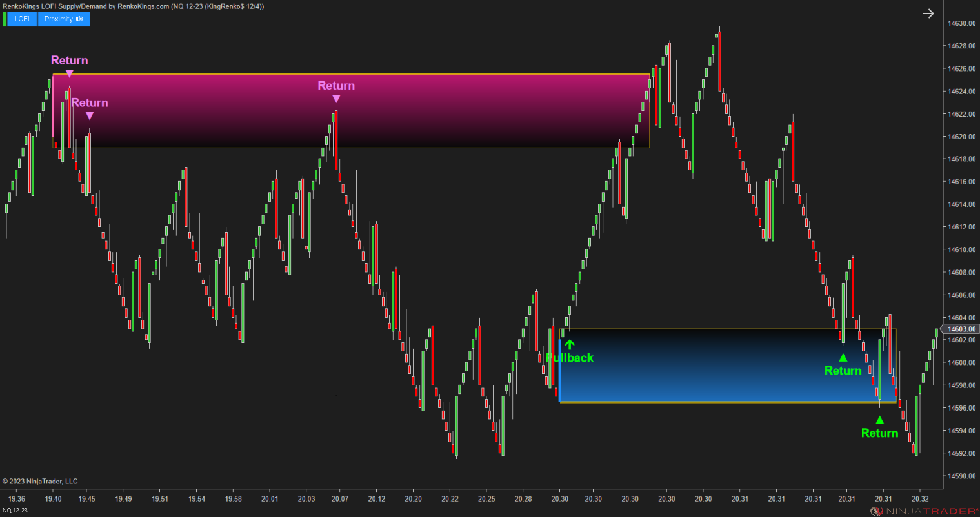The width and height of the screenshot is (980, 517).
Task: Mute the speaker icon on the Proximity button
Action: (79, 19)
